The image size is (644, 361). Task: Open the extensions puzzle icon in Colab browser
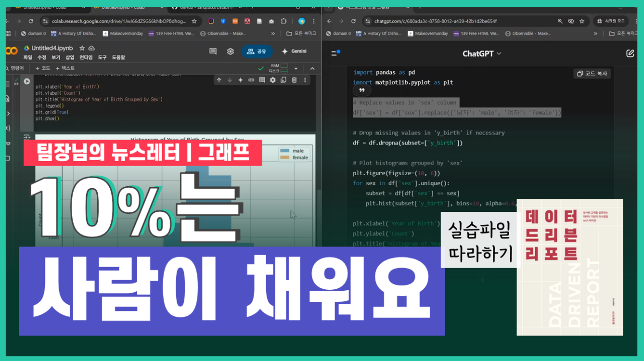[283, 21]
